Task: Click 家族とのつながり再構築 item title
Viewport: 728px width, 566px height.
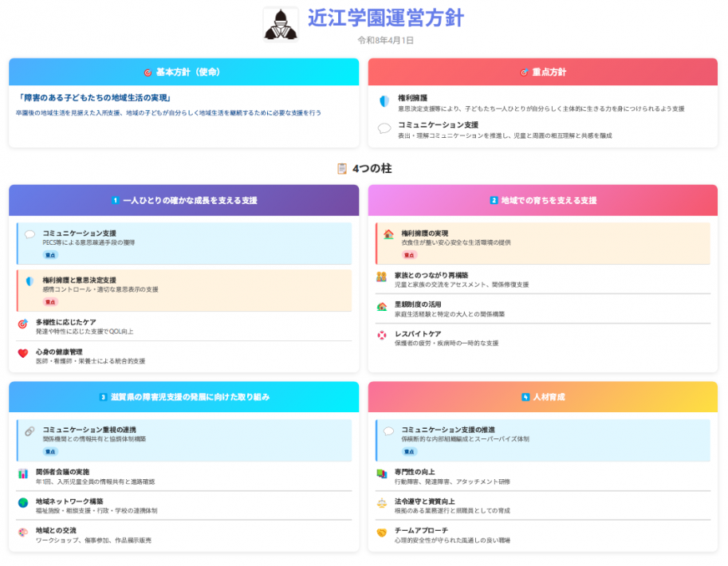Action: 431,275
